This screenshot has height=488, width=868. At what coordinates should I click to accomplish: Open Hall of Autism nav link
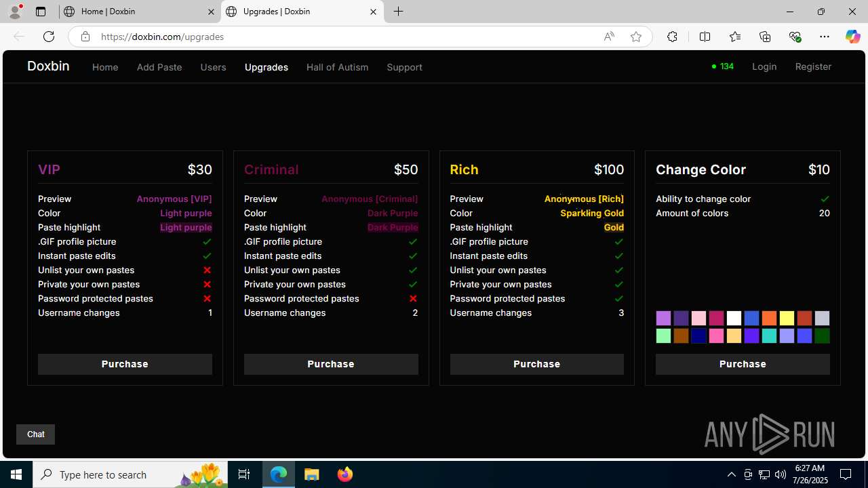coord(337,67)
